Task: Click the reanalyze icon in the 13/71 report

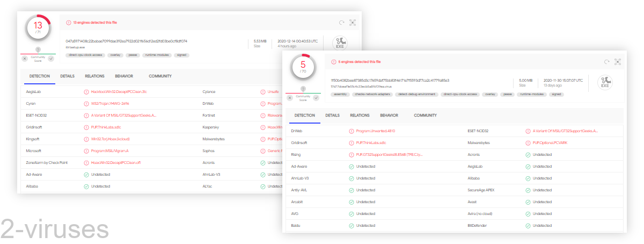Action: coord(341,23)
